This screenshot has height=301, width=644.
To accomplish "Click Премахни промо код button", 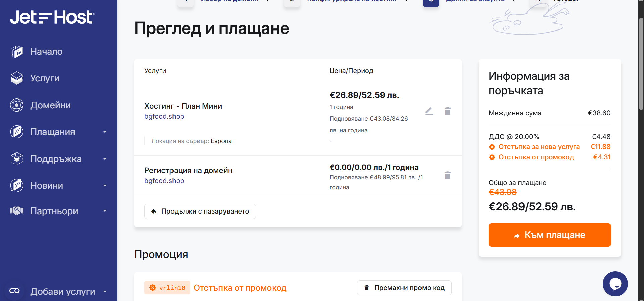I will click(404, 288).
